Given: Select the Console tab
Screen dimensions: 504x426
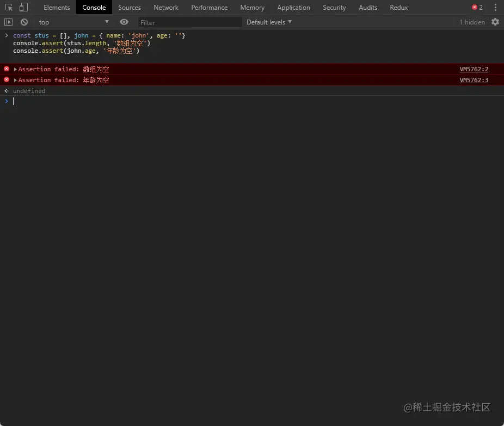Looking at the screenshot, I should (x=94, y=8).
